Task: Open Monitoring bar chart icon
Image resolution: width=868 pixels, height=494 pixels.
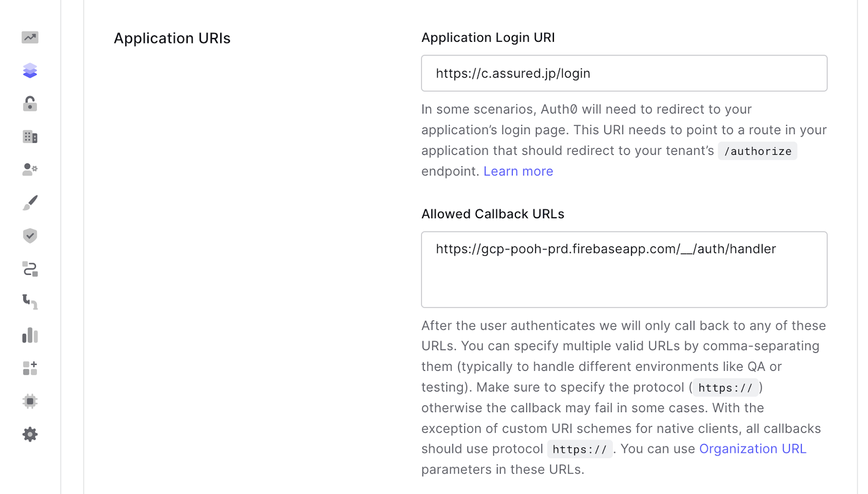Action: [x=30, y=335]
